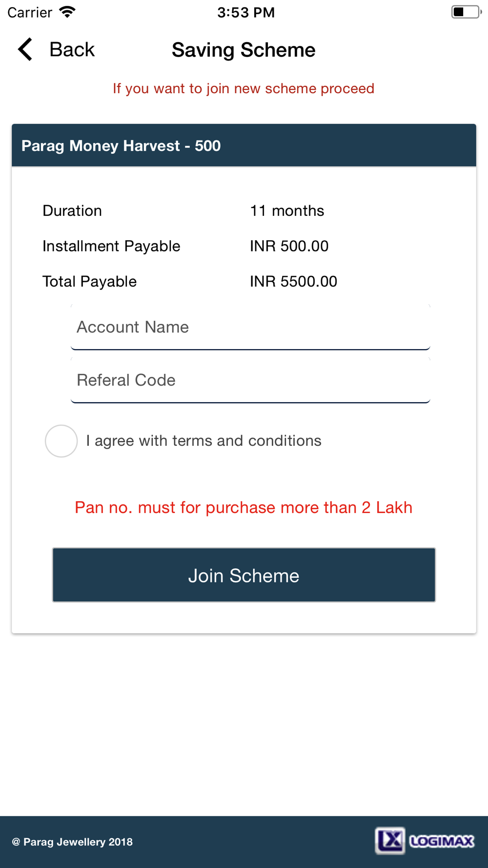Tap the 3:53 PM clock in status bar

tap(246, 12)
